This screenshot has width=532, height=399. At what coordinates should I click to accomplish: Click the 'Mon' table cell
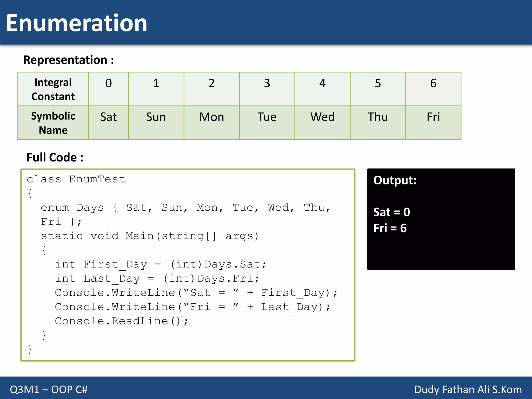[212, 123]
